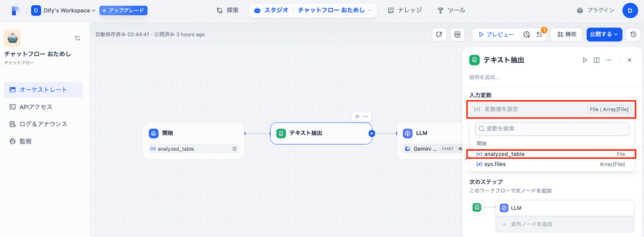
Task: Go to the 探索 tab
Action: [228, 10]
